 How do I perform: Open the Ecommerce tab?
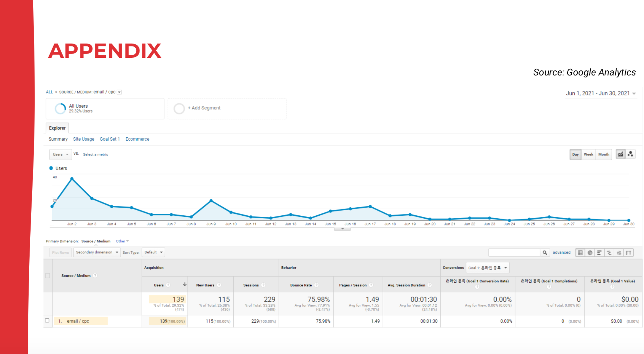137,139
